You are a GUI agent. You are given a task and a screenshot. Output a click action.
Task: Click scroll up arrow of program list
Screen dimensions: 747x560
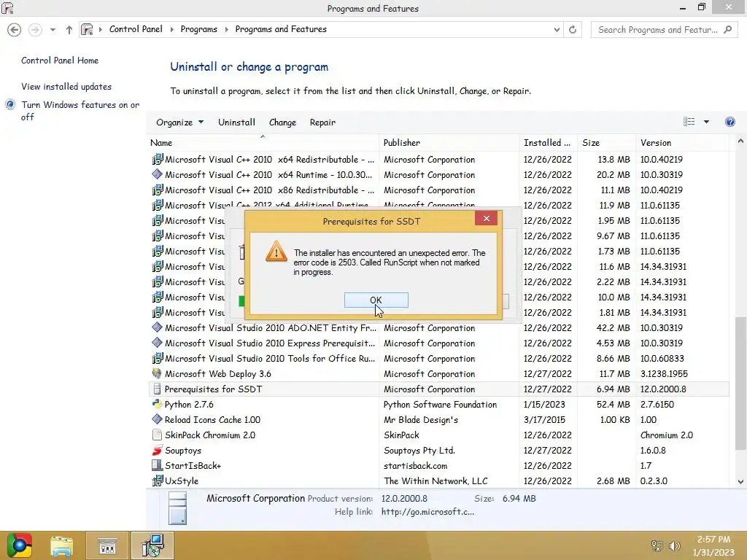point(740,141)
